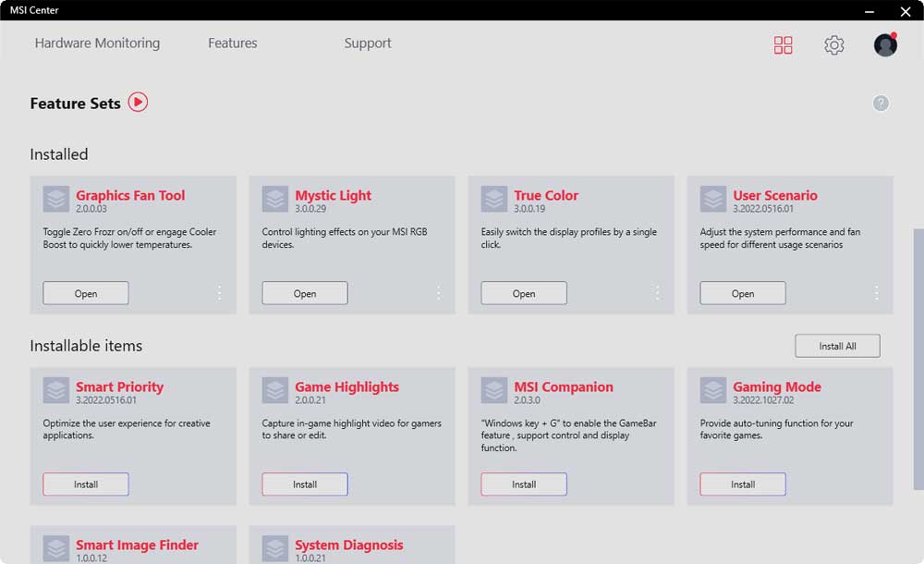
Task: Minimize the MSI Center window
Action: pos(869,10)
